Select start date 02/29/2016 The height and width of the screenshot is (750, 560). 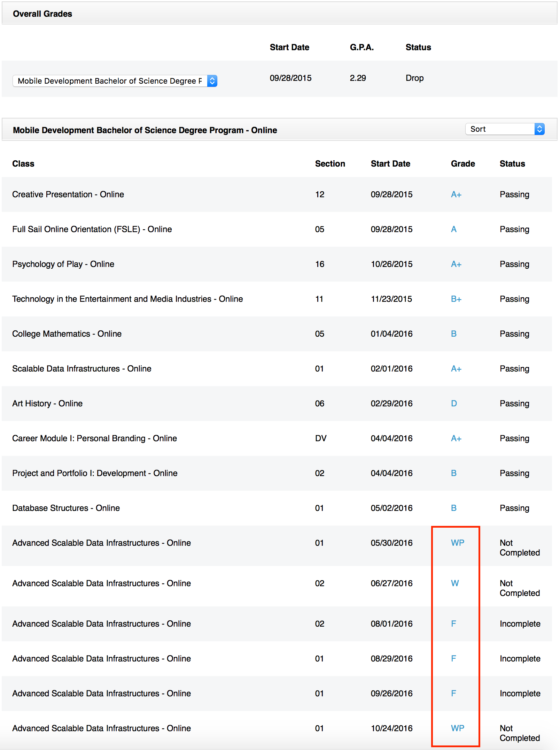391,404
